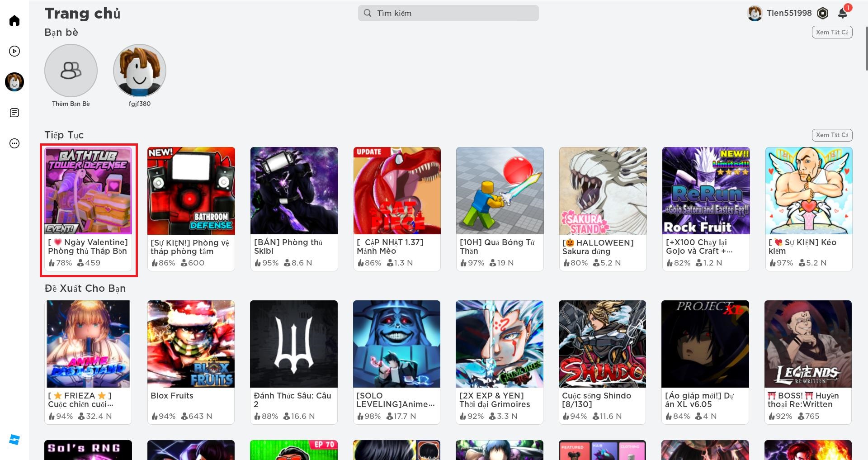Image resolution: width=868 pixels, height=460 pixels.
Task: Open the chat list icon in the sidebar
Action: [x=14, y=113]
